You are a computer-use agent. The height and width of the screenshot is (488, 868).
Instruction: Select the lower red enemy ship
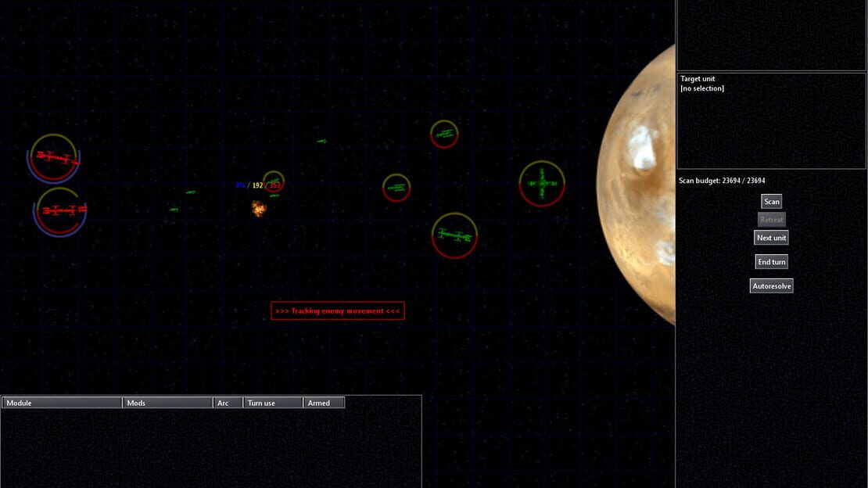click(59, 211)
